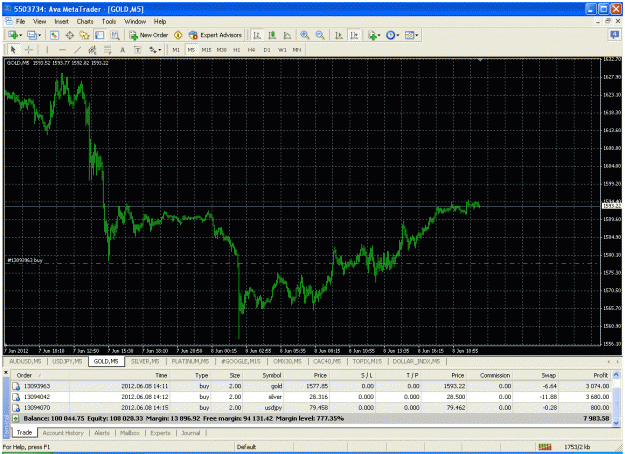Expand the Profiles dropdown arrow

[39, 35]
